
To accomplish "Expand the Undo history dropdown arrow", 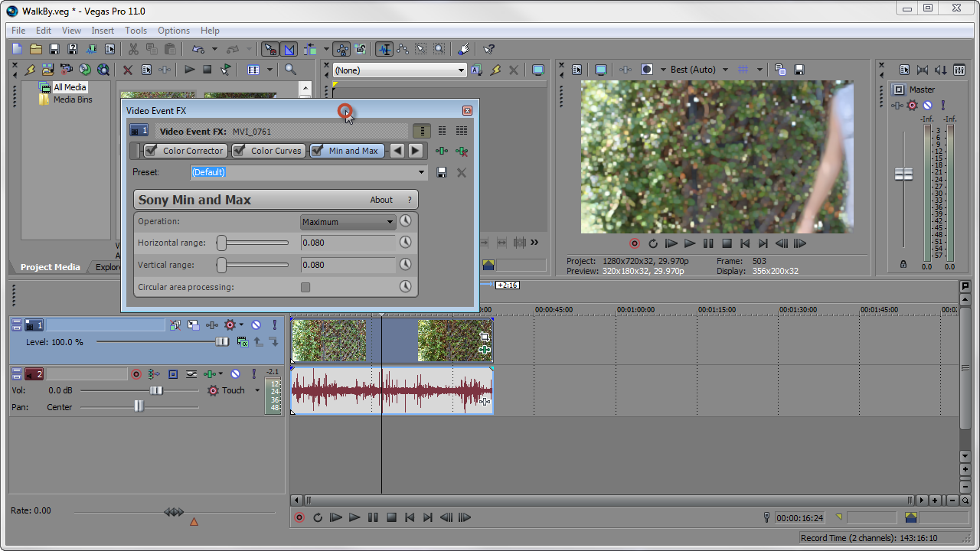I will [214, 49].
